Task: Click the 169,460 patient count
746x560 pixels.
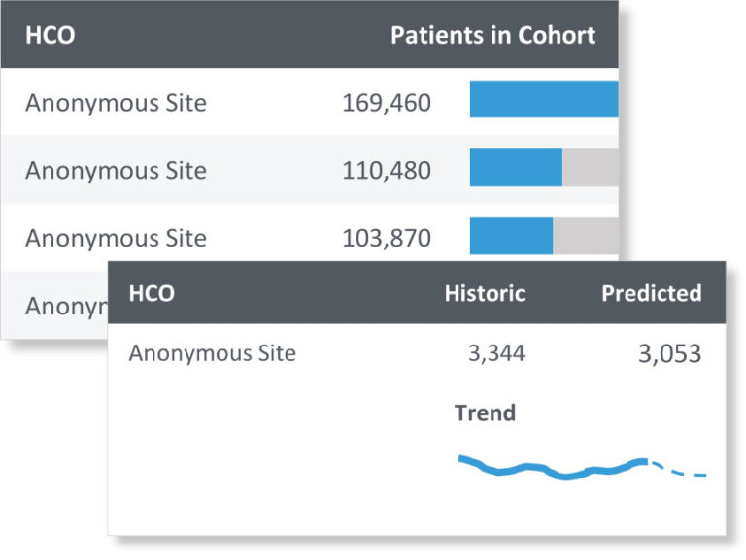Action: pos(386,102)
